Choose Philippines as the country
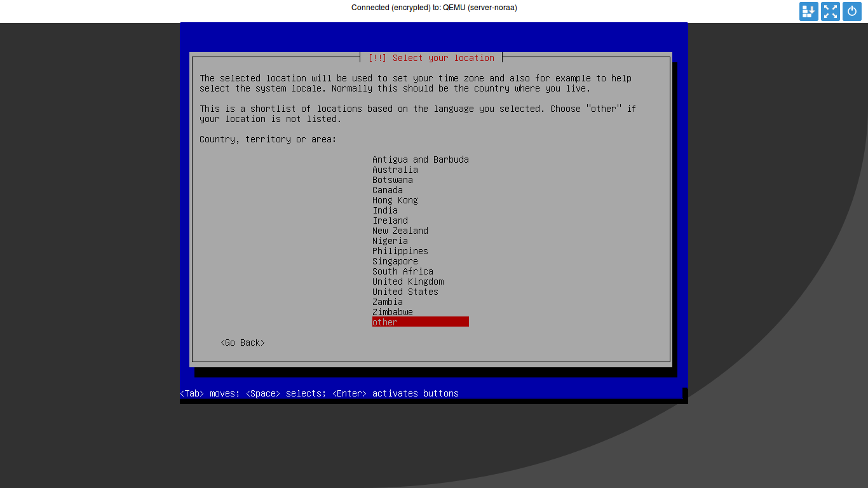Image resolution: width=868 pixels, height=488 pixels. [x=400, y=251]
